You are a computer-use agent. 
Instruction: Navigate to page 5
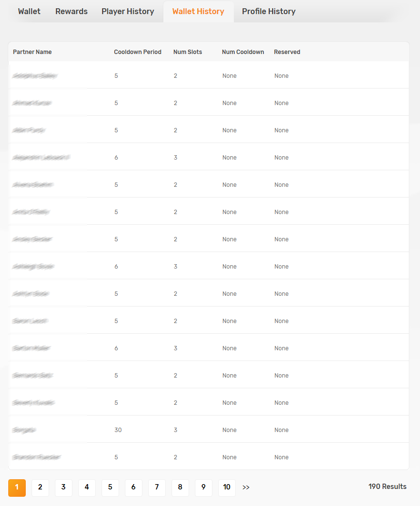(x=110, y=488)
